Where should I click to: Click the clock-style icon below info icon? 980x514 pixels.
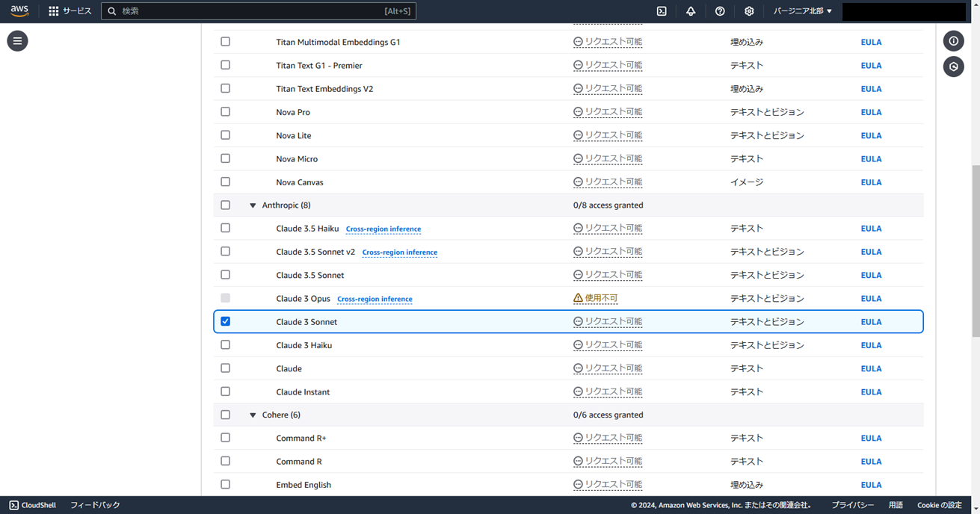954,67
